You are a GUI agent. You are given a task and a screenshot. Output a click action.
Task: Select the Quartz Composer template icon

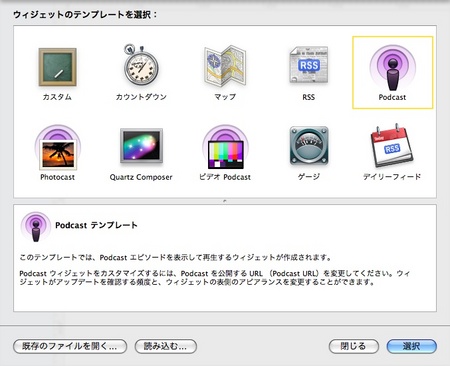coord(141,146)
